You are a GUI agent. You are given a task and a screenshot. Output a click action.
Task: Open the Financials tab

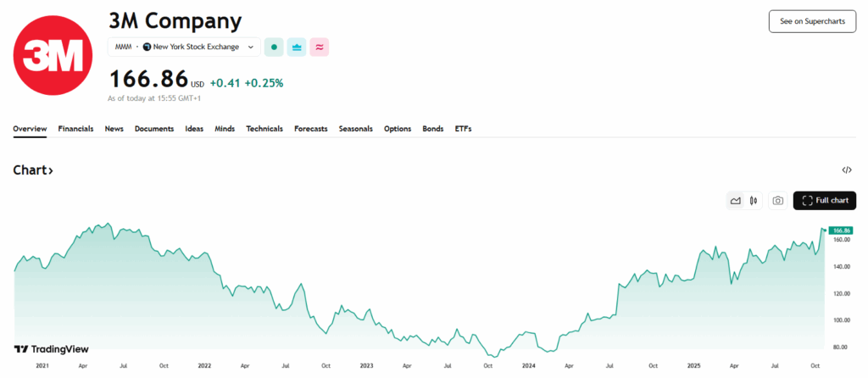[x=75, y=128]
